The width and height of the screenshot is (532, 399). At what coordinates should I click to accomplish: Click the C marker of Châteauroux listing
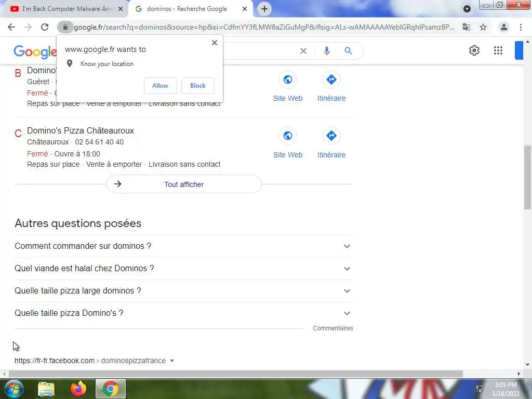pos(18,134)
